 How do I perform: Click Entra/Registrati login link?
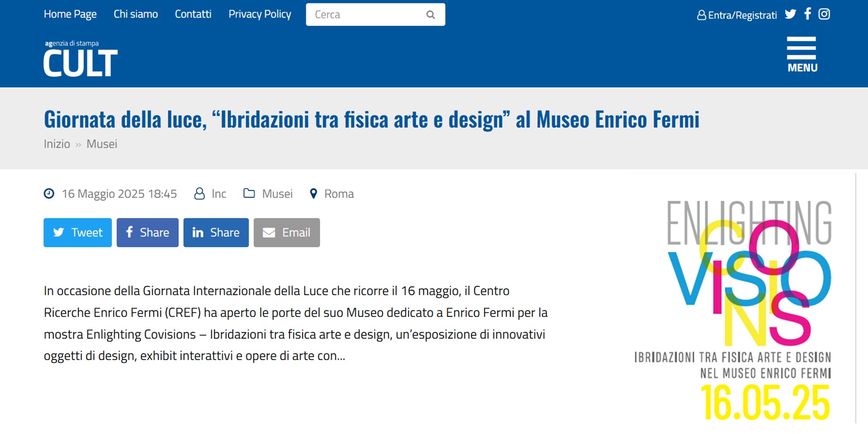point(737,15)
